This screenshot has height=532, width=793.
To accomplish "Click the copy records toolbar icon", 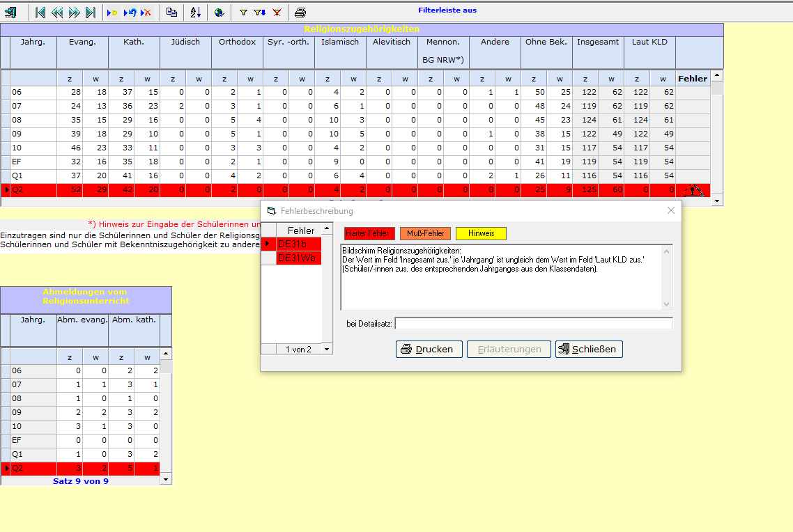I will pyautogui.click(x=171, y=12).
